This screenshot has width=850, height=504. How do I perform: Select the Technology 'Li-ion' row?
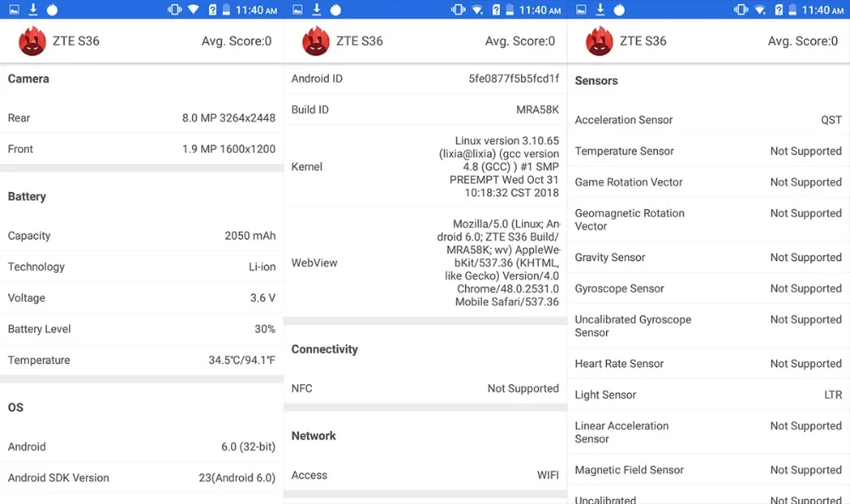pyautogui.click(x=141, y=267)
